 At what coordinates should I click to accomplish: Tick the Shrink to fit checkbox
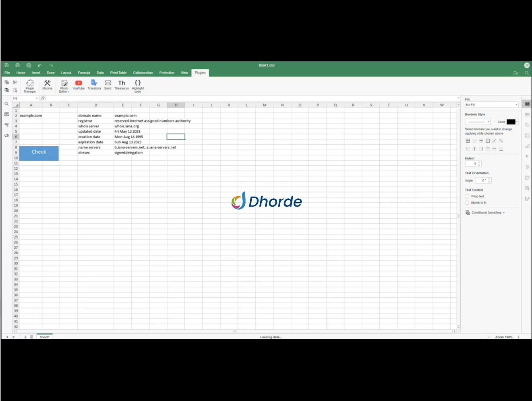click(x=467, y=203)
